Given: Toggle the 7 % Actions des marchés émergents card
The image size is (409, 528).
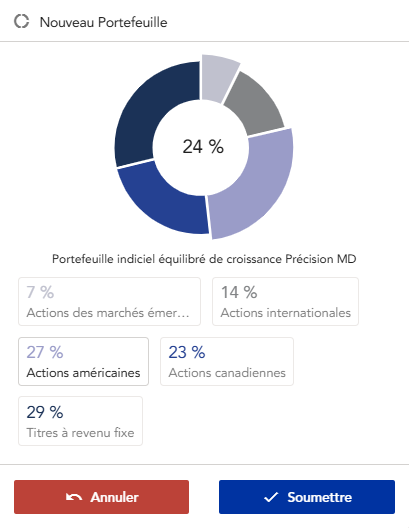Looking at the screenshot, I should click(x=109, y=301).
